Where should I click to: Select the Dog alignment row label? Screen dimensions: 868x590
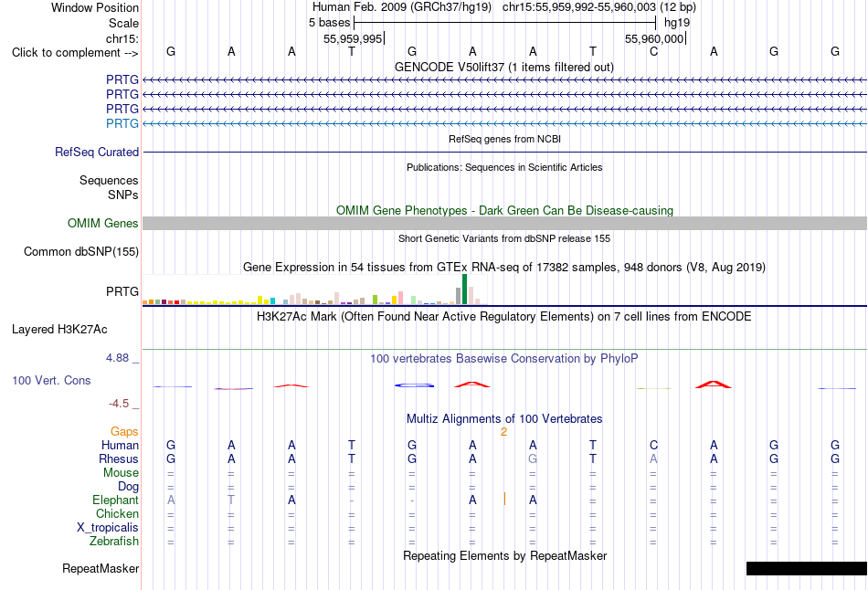(x=128, y=487)
